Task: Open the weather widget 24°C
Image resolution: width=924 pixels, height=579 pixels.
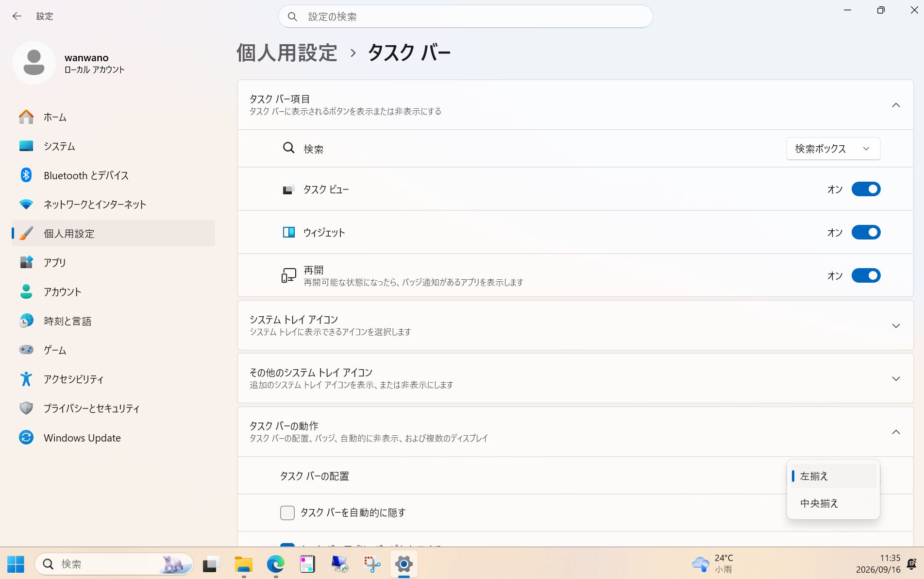Action: (x=713, y=564)
